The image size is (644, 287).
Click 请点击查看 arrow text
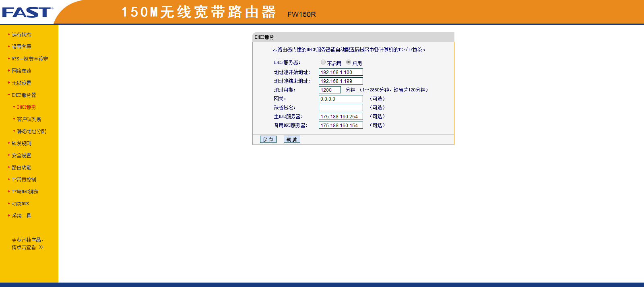pyautogui.click(x=27, y=247)
